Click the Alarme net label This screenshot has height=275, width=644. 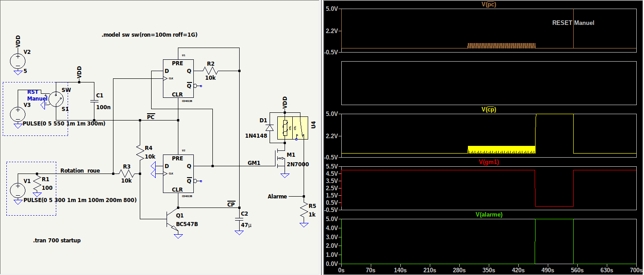click(277, 196)
